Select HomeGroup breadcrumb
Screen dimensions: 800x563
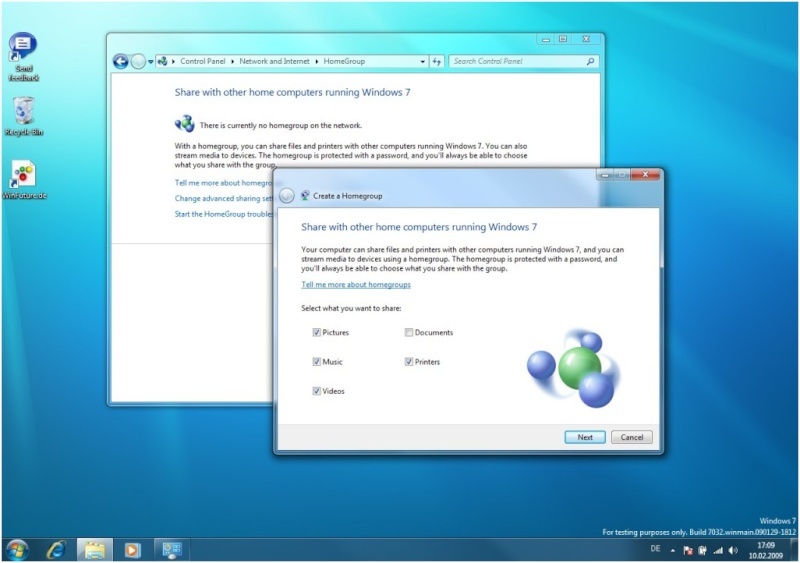click(344, 61)
